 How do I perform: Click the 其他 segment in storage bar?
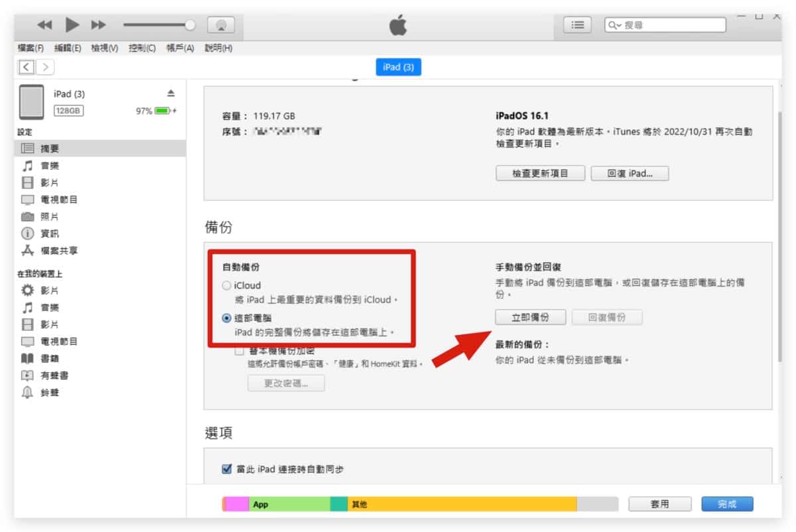tap(462, 505)
